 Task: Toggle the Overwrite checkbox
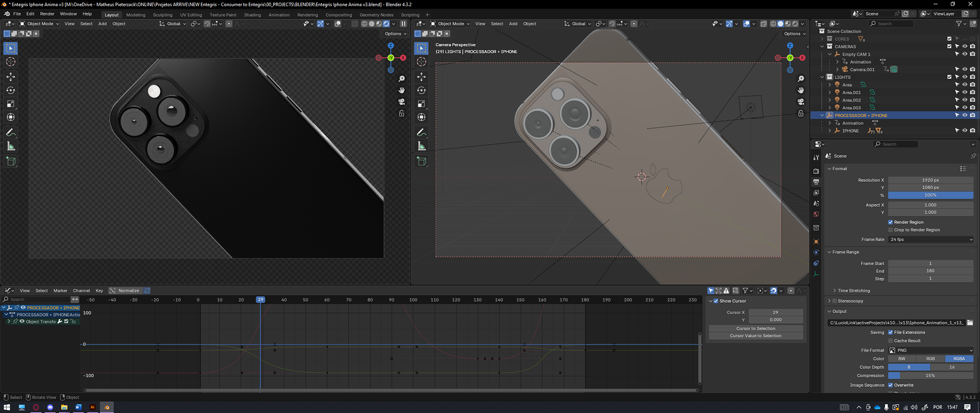tap(891, 385)
